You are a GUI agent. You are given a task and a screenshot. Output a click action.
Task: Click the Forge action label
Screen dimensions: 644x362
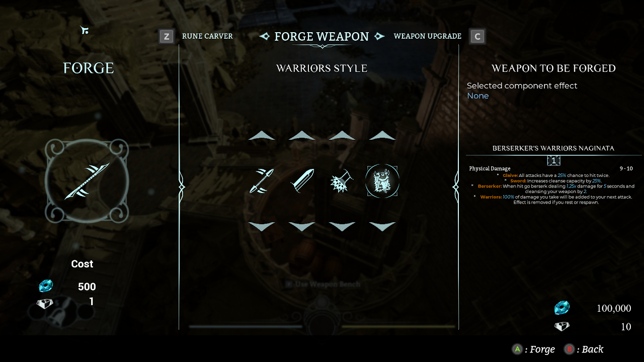(542, 349)
